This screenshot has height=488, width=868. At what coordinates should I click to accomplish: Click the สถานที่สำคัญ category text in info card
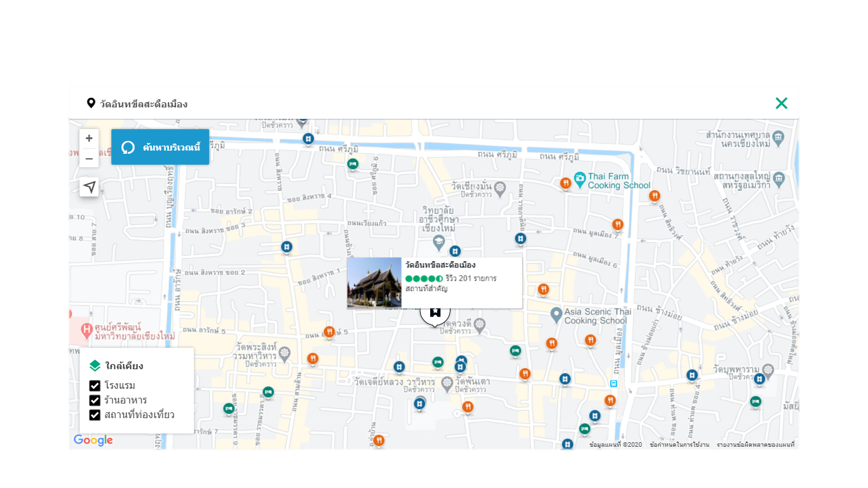[x=426, y=288]
